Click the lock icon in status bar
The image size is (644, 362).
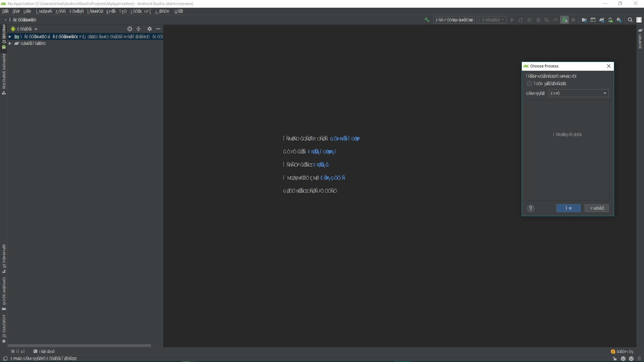614,359
